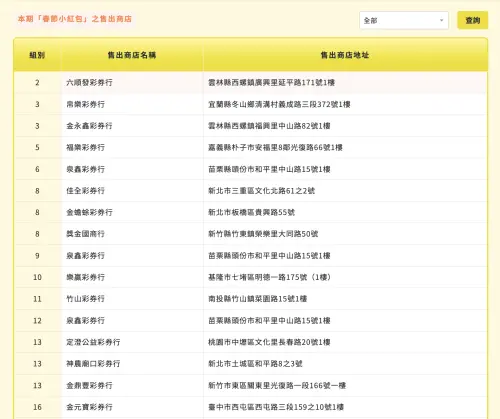The image size is (500, 419).
Task: Select shop name 金鼎豐彩券行
Action: coord(89,385)
